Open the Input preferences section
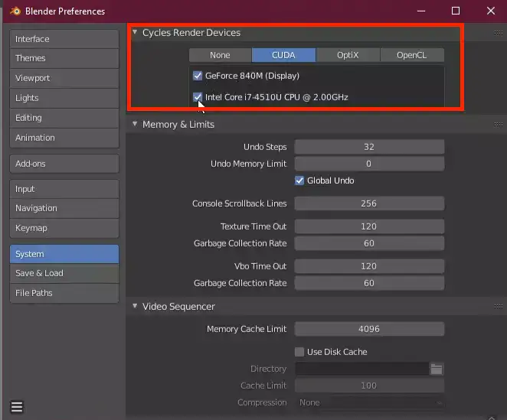 point(64,189)
